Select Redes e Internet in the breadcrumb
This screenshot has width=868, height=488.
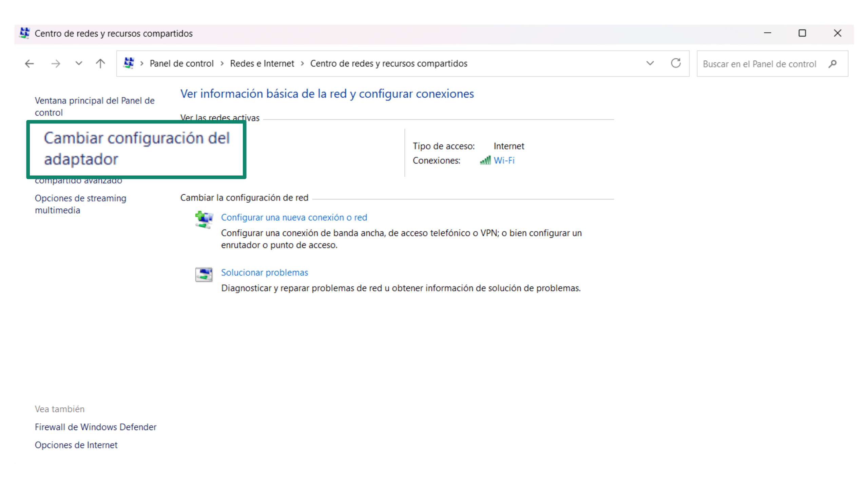[262, 63]
